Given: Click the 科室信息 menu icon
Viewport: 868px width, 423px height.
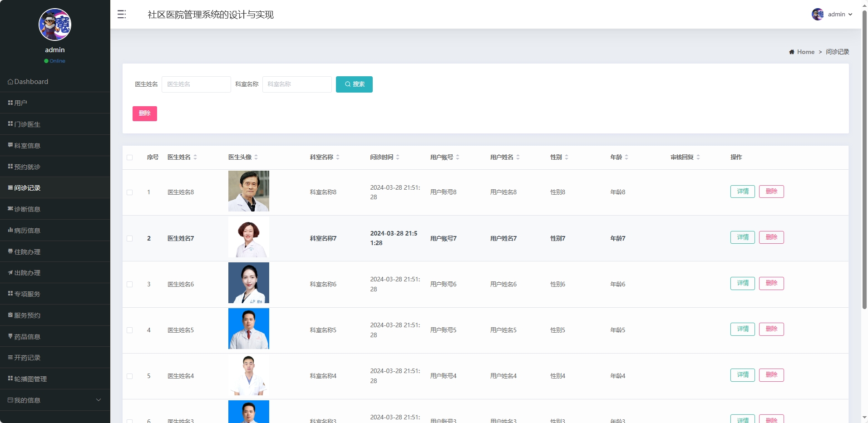Looking at the screenshot, I should point(10,145).
